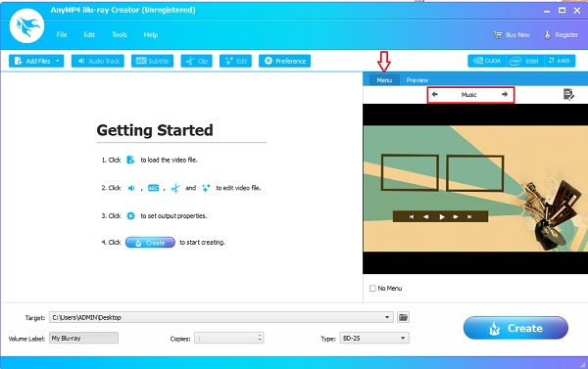Open the Edit effects tool
This screenshot has height=369, width=588.
[235, 61]
